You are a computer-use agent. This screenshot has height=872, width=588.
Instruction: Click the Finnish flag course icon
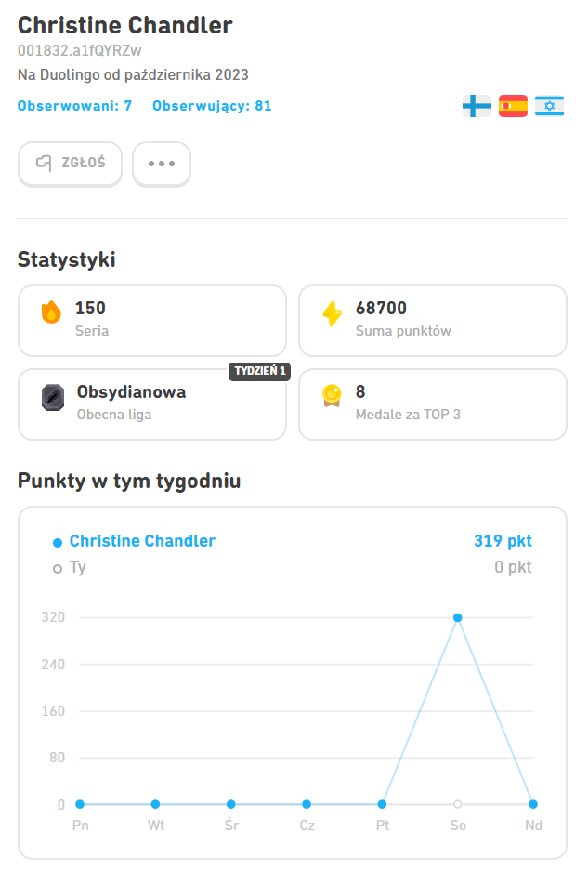477,106
